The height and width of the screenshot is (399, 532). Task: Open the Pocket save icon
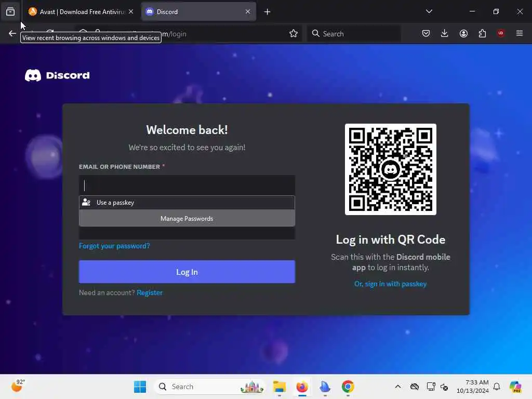(426, 33)
